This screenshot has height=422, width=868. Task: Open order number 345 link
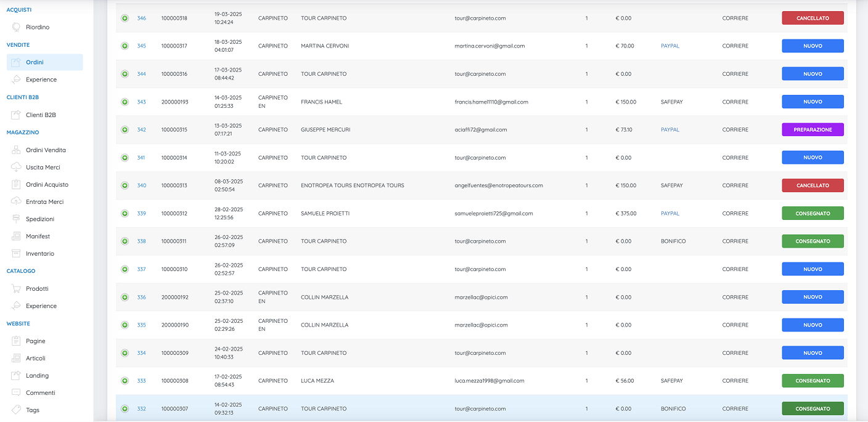pos(141,46)
